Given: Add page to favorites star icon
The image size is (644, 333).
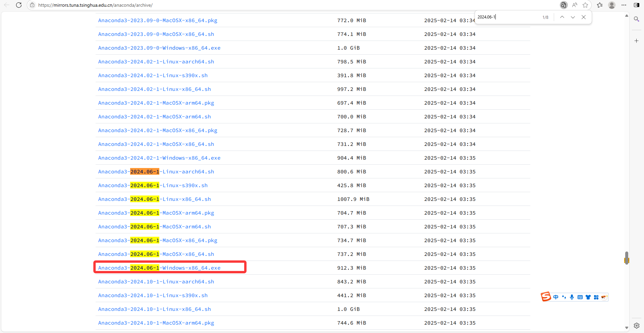Looking at the screenshot, I should [585, 5].
